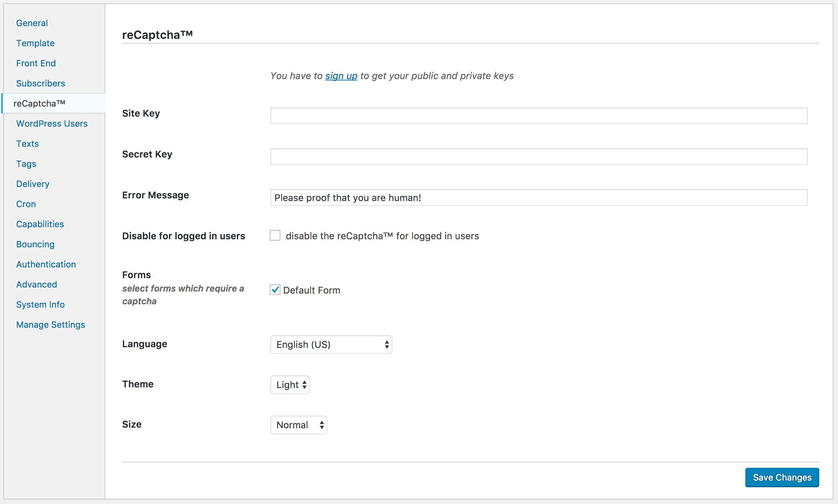Open the Manage Settings tab
The image size is (838, 504).
(x=51, y=325)
